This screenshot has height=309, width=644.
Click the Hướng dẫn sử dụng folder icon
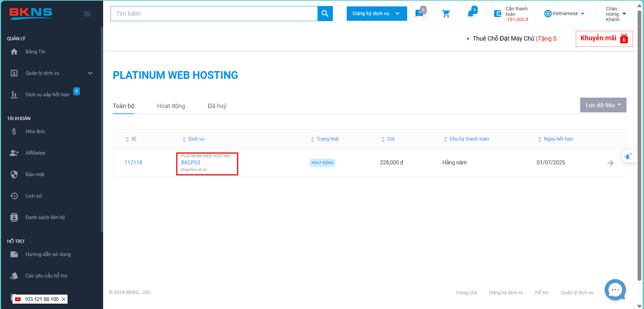pos(14,254)
